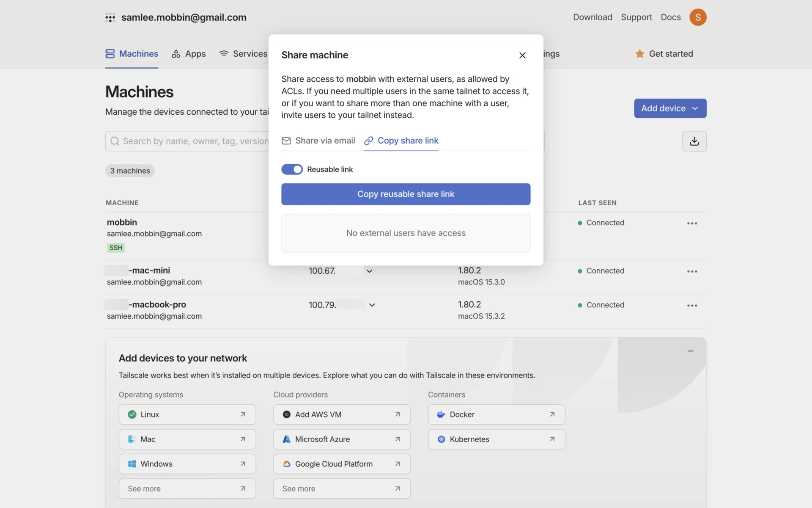This screenshot has height=508, width=812.
Task: Collapse the Add devices to your network panel
Action: (690, 351)
